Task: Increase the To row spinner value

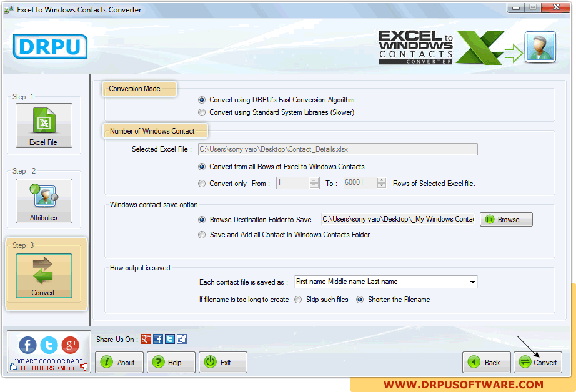Action: pyautogui.click(x=382, y=180)
